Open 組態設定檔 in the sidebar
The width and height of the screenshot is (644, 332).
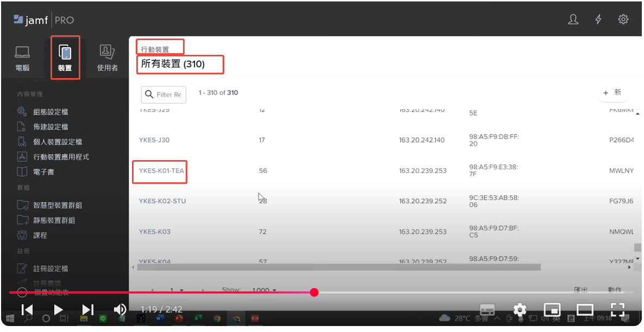[x=50, y=112]
